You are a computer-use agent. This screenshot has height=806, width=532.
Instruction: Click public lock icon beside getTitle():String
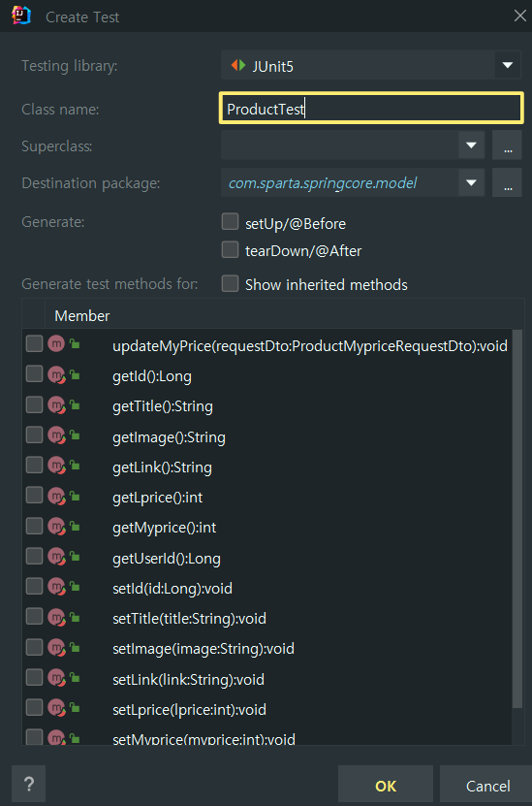tap(75, 405)
